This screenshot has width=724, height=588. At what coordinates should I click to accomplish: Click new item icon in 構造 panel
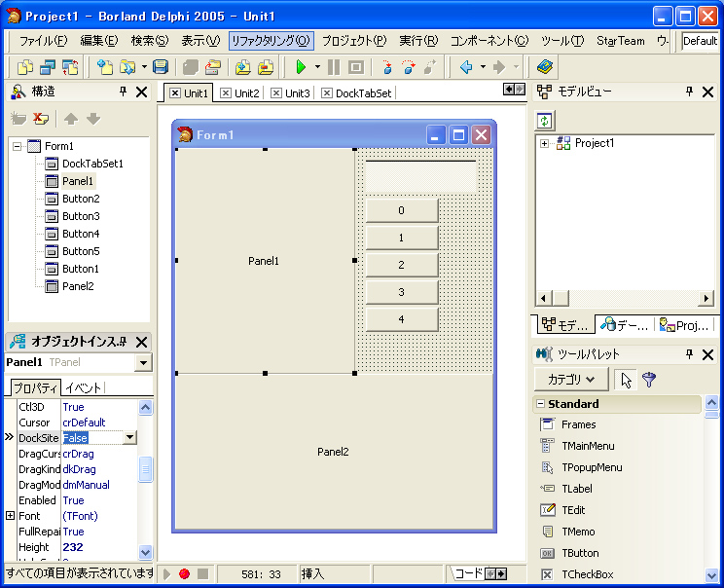18,119
